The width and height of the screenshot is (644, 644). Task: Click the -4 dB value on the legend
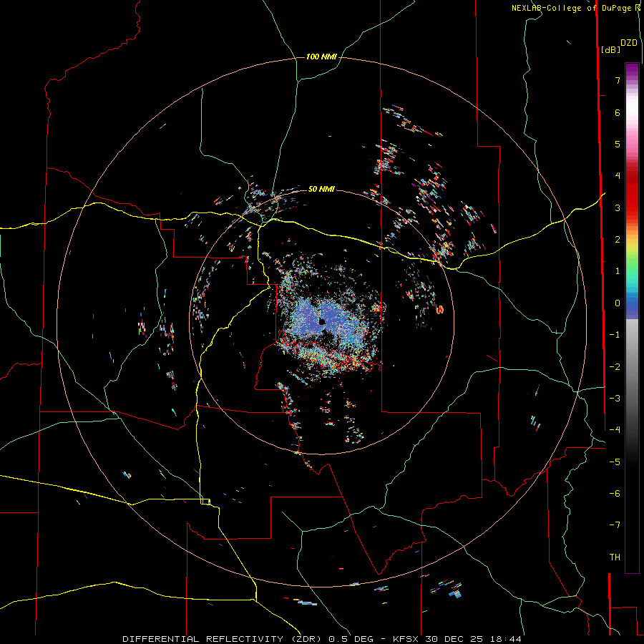coord(615,430)
